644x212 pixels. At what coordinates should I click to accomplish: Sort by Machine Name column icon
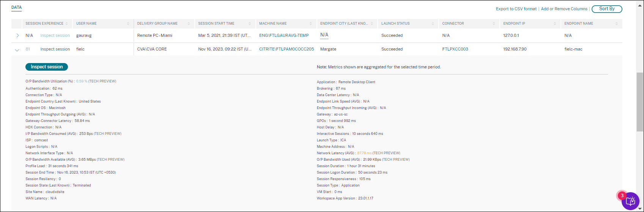(x=311, y=24)
